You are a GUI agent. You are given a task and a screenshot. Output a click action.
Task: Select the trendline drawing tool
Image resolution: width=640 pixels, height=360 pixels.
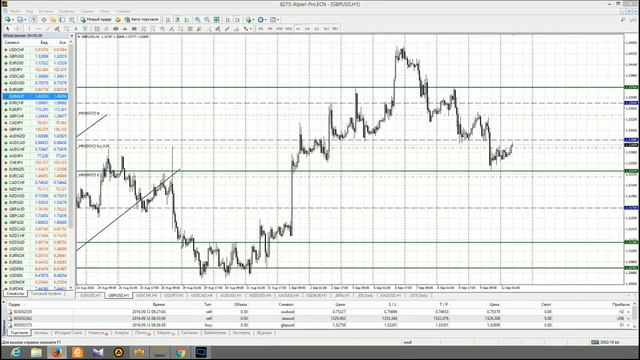[48, 29]
